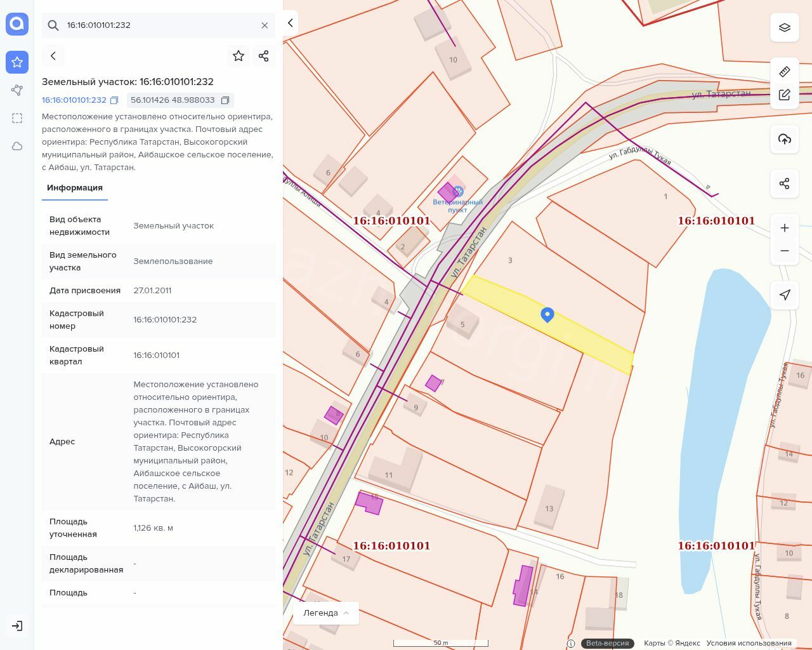The width and height of the screenshot is (812, 650).
Task: Locate me with the navigation arrow icon
Action: coord(785,295)
